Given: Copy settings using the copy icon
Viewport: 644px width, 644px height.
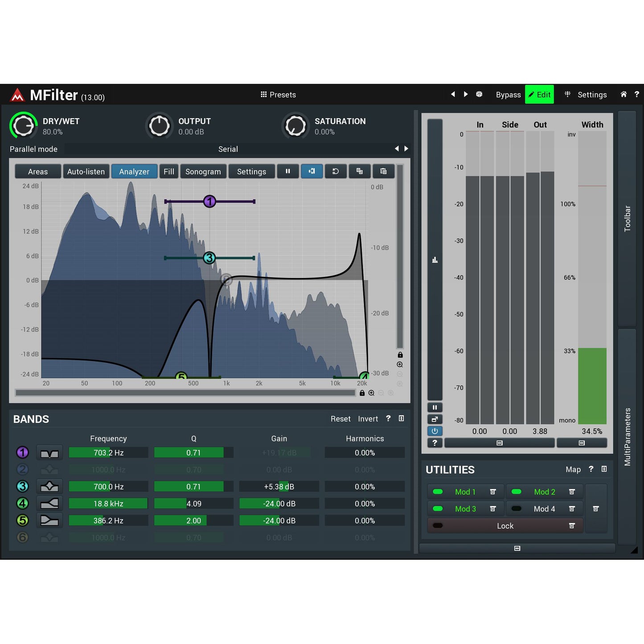Looking at the screenshot, I should (x=360, y=171).
